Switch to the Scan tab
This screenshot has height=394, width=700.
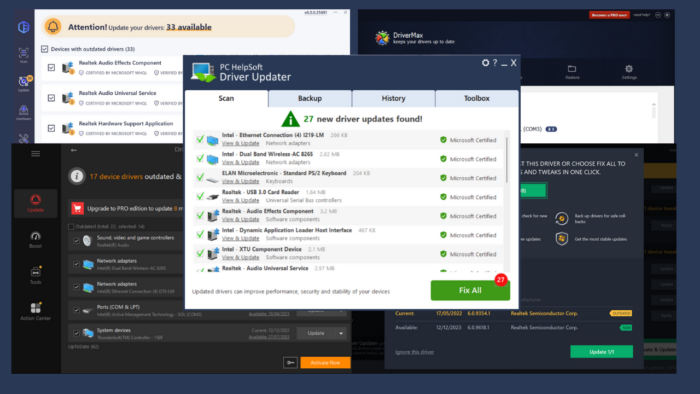(226, 98)
